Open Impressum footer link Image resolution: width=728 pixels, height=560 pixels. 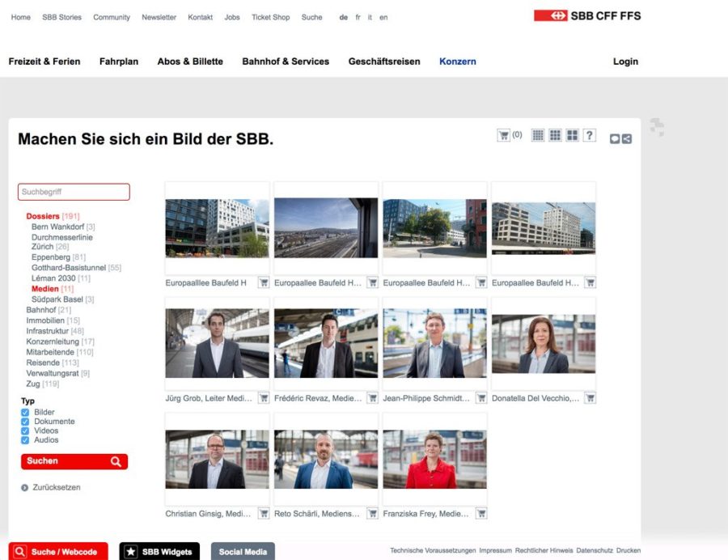(x=495, y=550)
